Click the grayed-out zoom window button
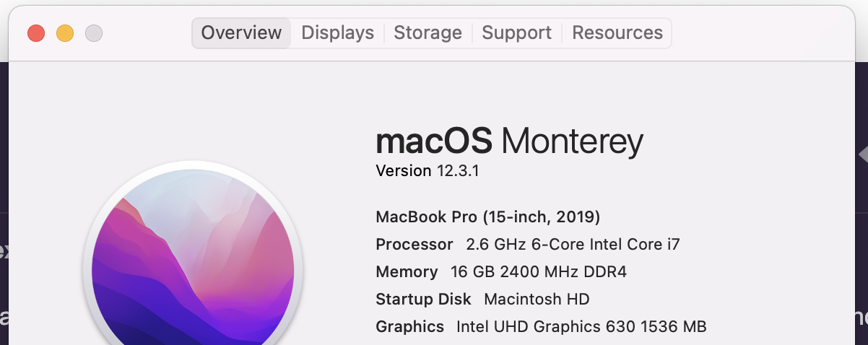868x345 pixels. 94,33
